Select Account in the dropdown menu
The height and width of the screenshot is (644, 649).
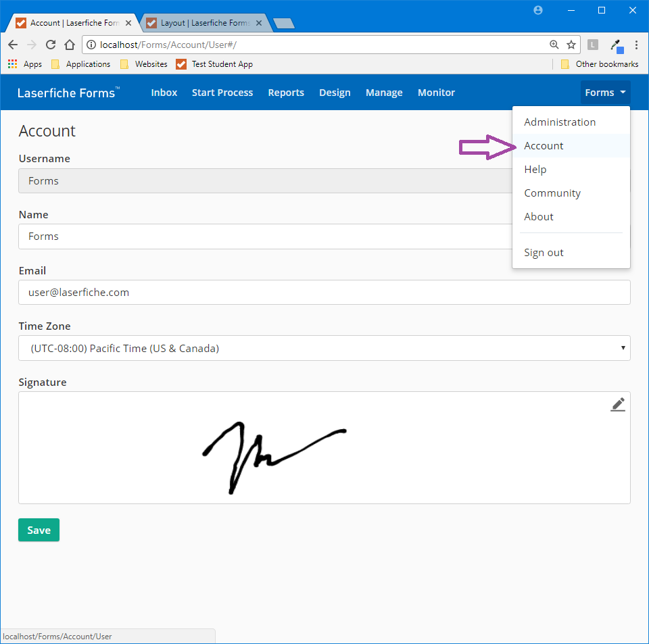(x=571, y=145)
